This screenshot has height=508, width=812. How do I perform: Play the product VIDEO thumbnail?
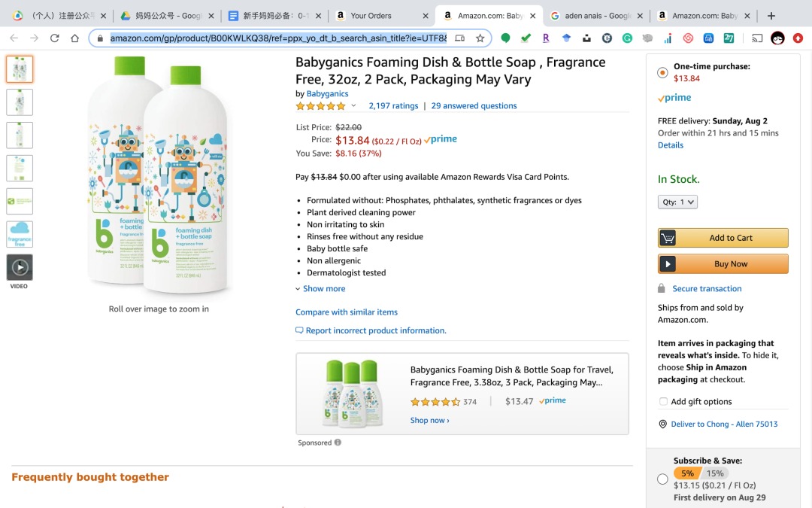coord(20,267)
